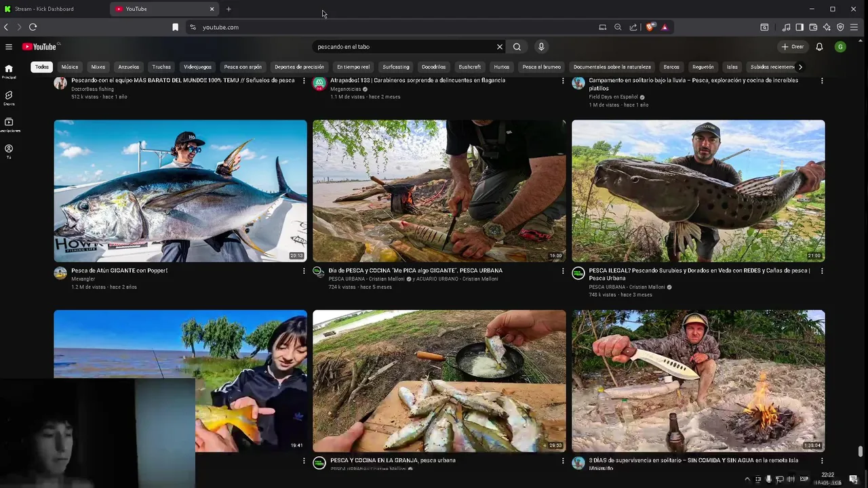Close the YouTube tab
Image resolution: width=868 pixels, height=488 pixels.
[x=212, y=9]
